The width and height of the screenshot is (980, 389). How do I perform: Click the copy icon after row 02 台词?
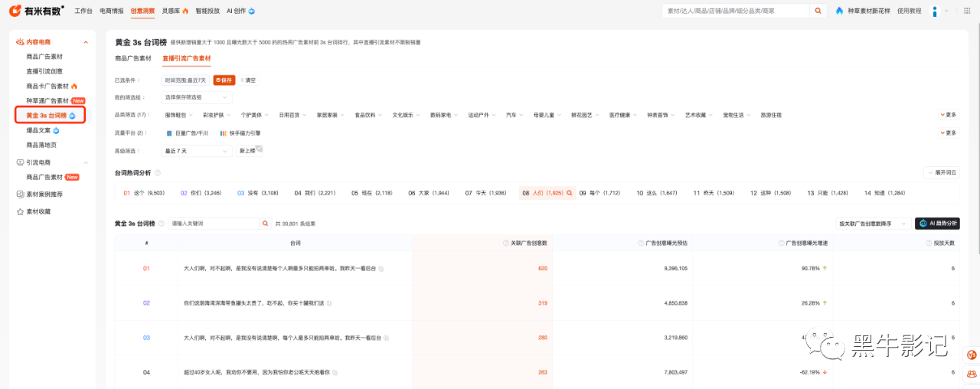tap(329, 303)
